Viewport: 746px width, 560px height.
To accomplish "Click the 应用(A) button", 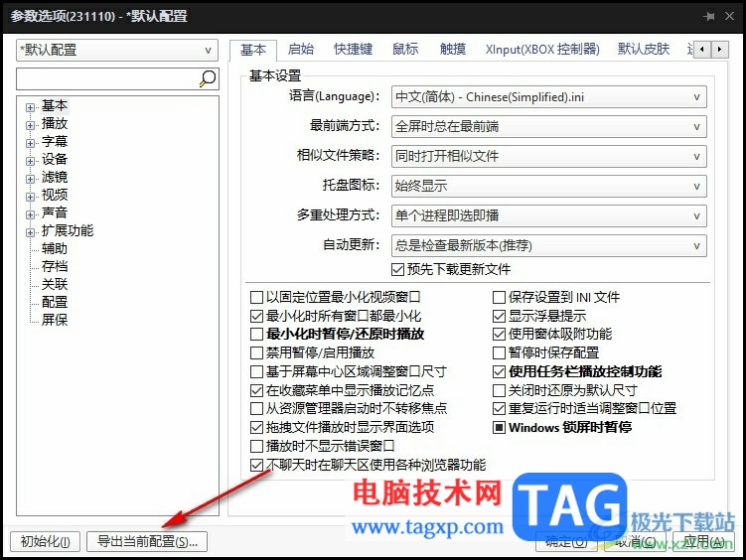I will pyautogui.click(x=703, y=541).
